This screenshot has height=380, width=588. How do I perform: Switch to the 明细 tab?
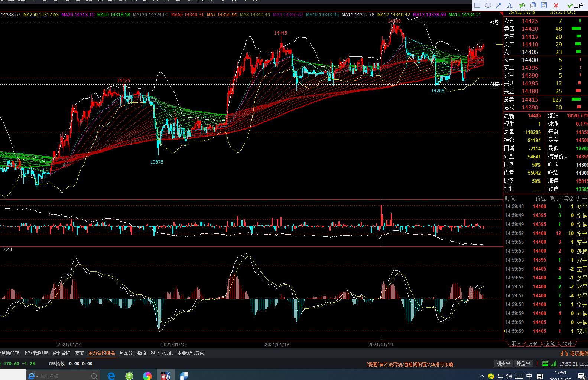[x=516, y=344]
